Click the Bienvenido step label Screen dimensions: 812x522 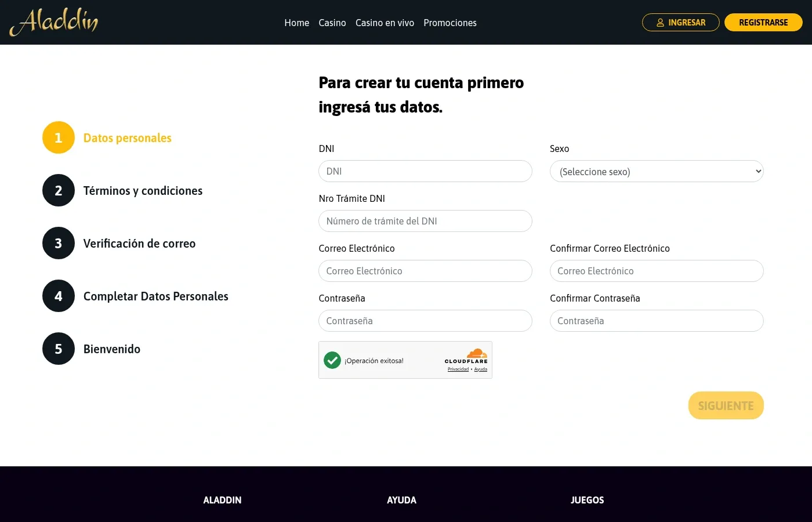coord(112,349)
